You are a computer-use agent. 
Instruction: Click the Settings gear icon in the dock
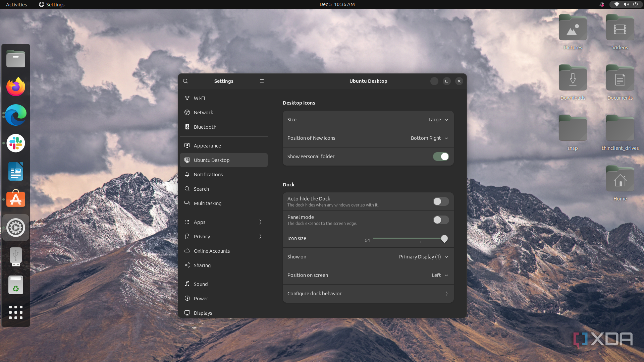pos(16,228)
